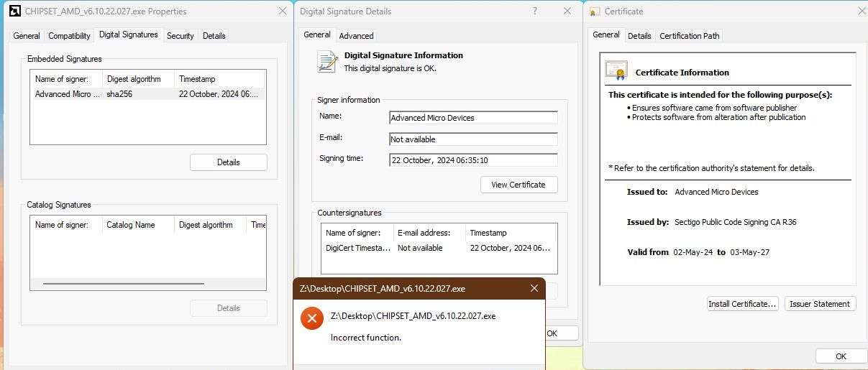Image resolution: width=868 pixels, height=370 pixels.
Task: Click the Issuer Statement button
Action: point(820,304)
